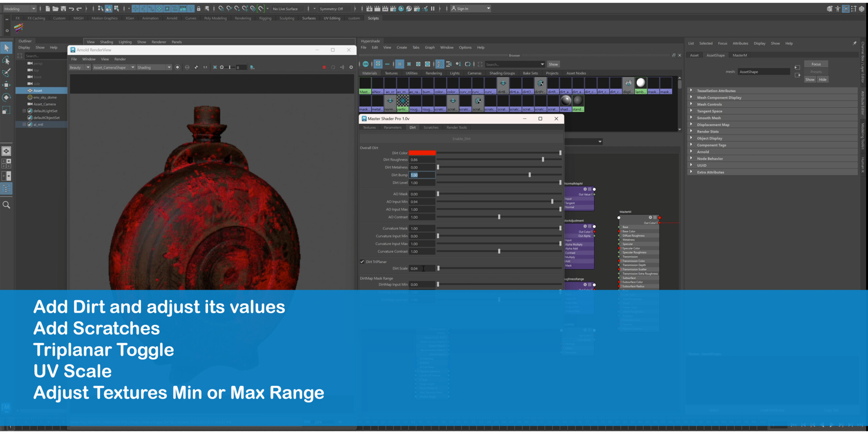Click Focus in the Attribute Editor
The height and width of the screenshot is (434, 868).
tap(816, 64)
